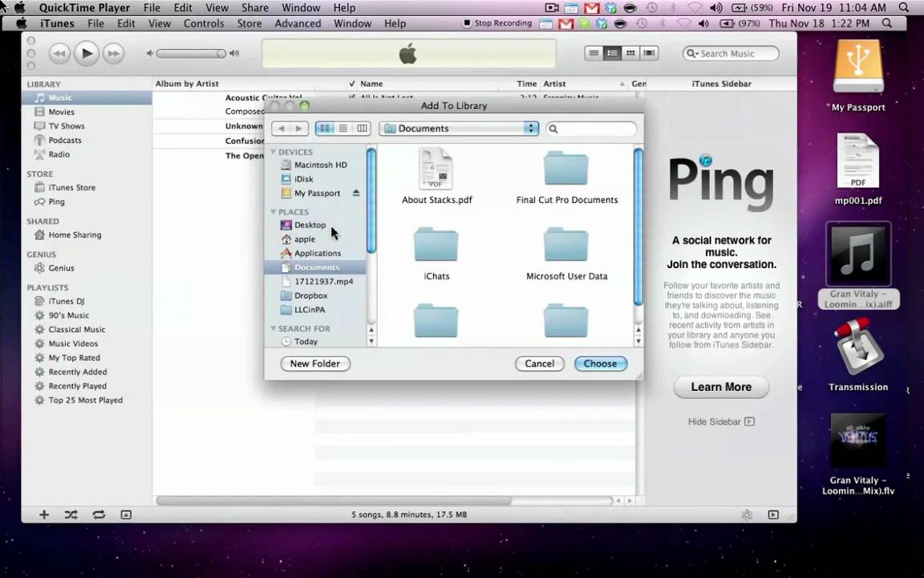Collapse the SEARCH FOR section
The height and width of the screenshot is (578, 924).
click(274, 328)
